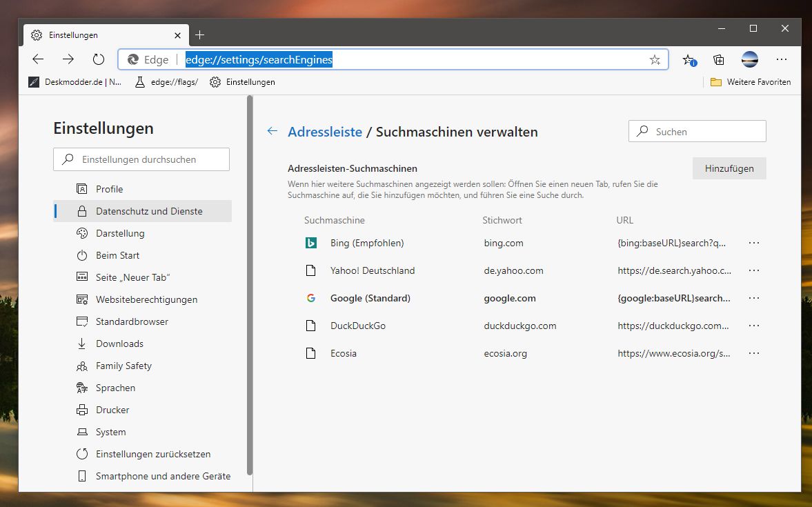This screenshot has height=507, width=812.
Task: Open a new tab with the plus button
Action: pos(199,34)
